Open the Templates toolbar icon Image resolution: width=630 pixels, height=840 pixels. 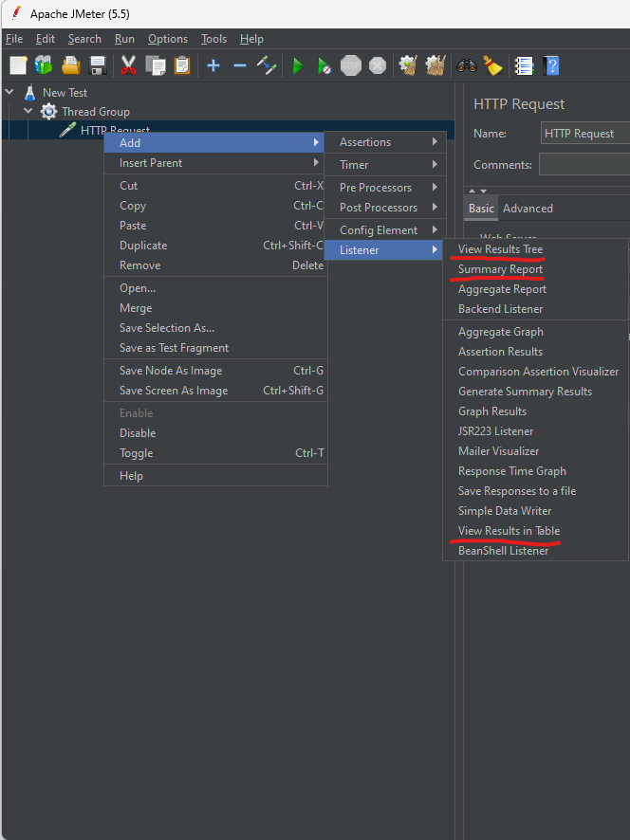44,66
